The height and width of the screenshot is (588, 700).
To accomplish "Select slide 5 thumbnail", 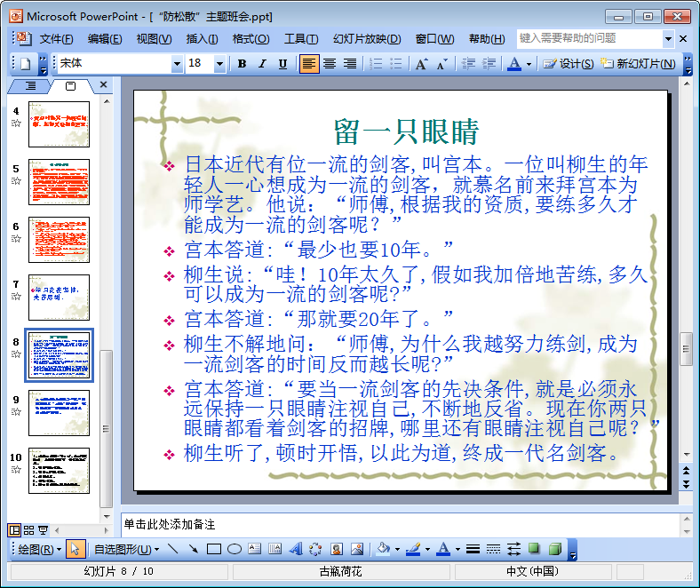I will 59,182.
